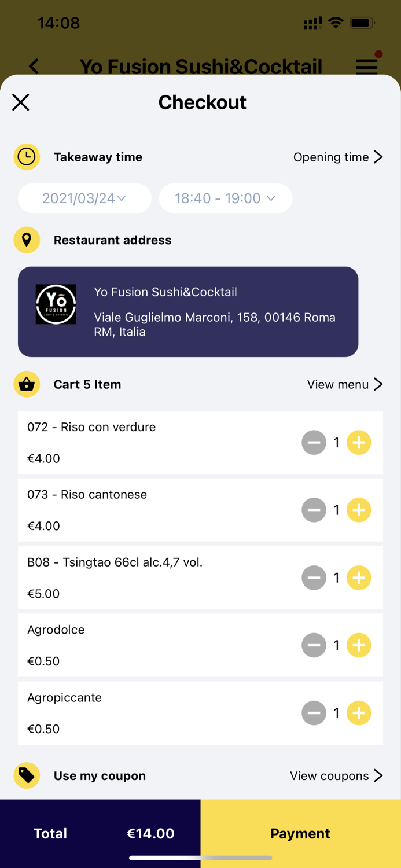Decrease quantity of Riso cantonese
401x868 pixels.
coord(314,510)
